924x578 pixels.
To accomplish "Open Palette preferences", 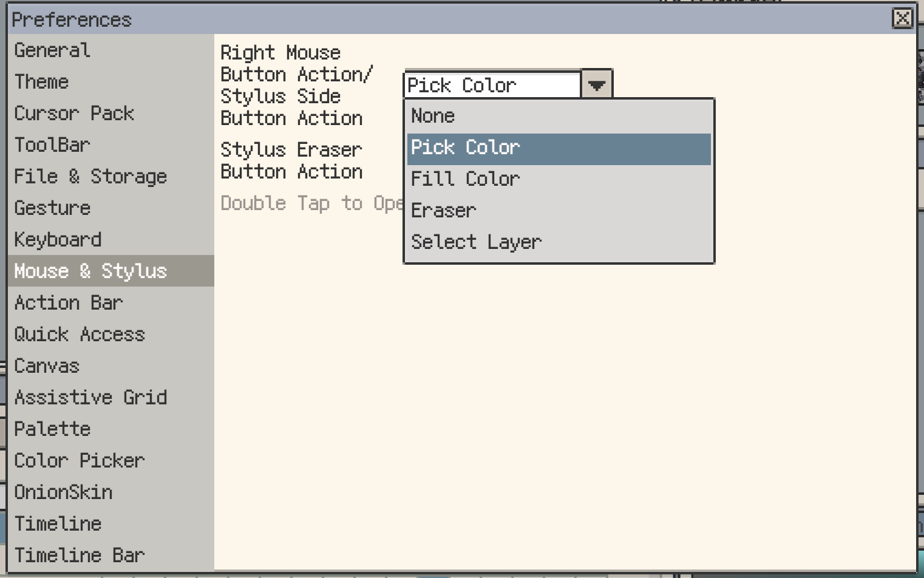I will pyautogui.click(x=52, y=429).
